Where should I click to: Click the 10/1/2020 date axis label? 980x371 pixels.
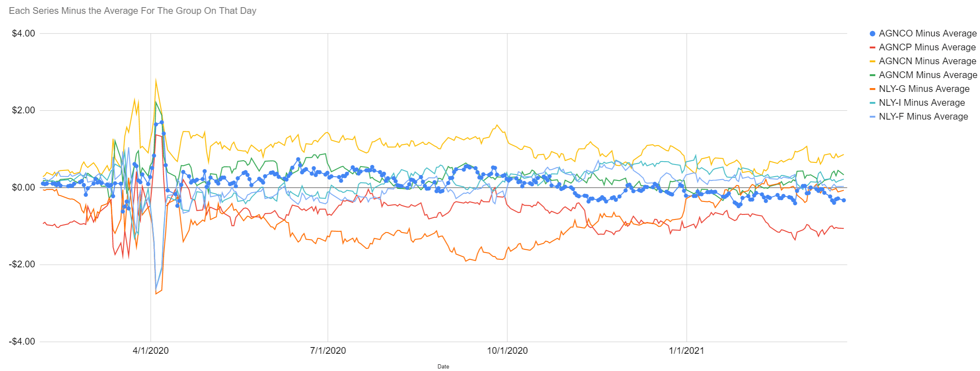(507, 351)
